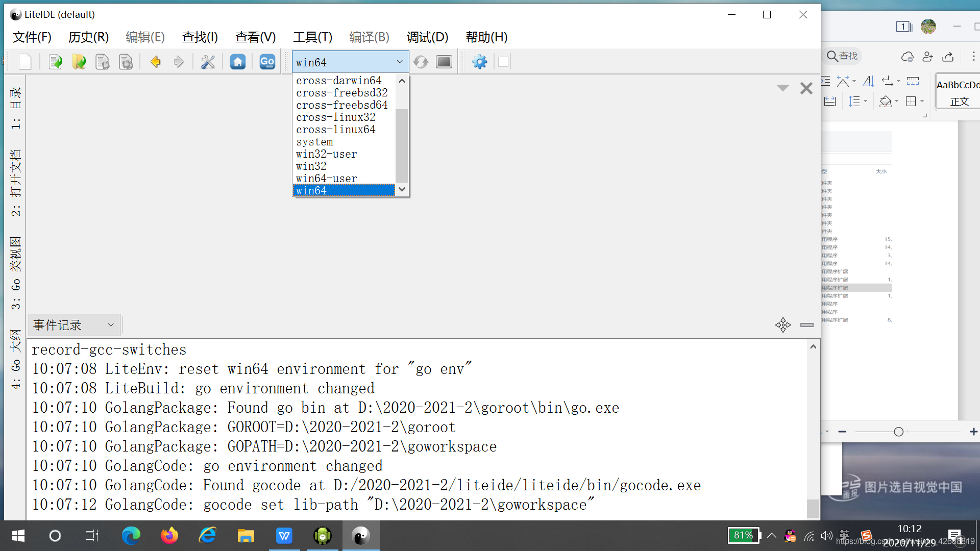Open the 工具(T) menu
This screenshot has height=551, width=980.
pyautogui.click(x=312, y=37)
